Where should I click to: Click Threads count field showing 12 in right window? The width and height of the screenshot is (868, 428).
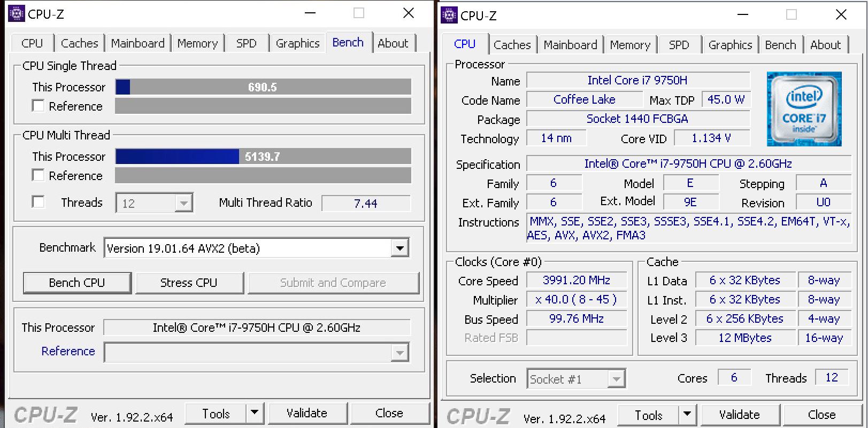(832, 377)
